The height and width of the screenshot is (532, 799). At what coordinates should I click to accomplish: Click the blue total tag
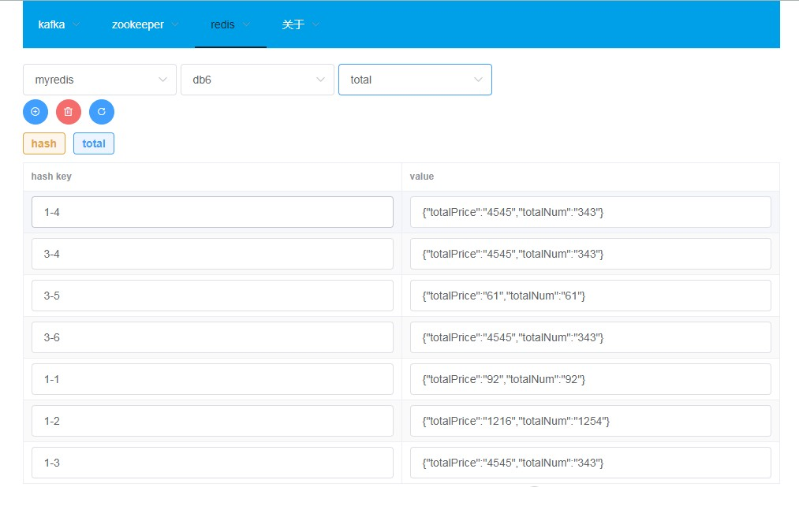[x=94, y=143]
